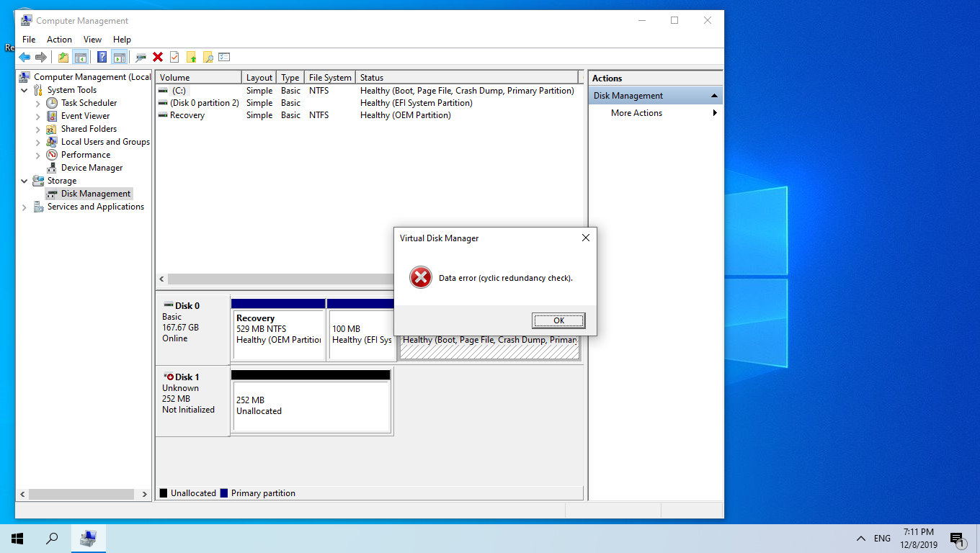Click the black Unallocated legend swatch
Screen dimensions: 980x553
pyautogui.click(x=164, y=493)
